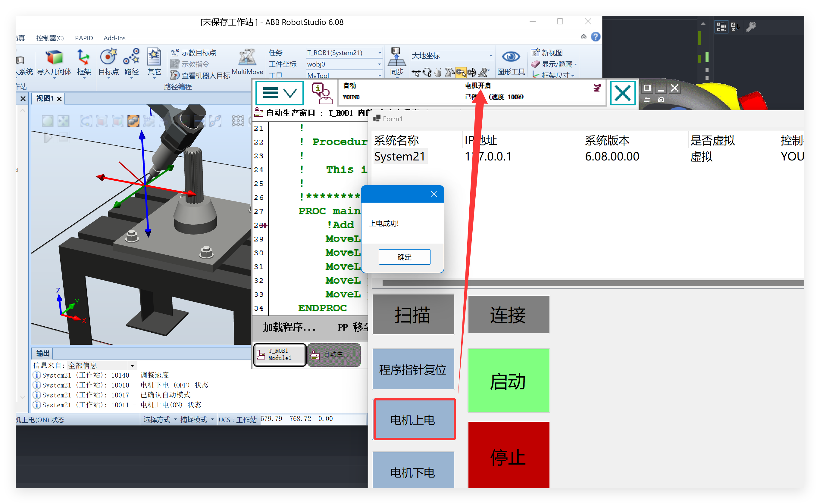Click the Frame (框架) ribbon icon
The width and height of the screenshot is (820, 504).
(x=83, y=62)
